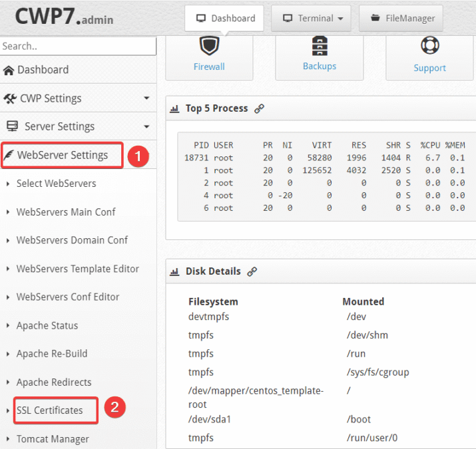Open SSL Certificates in the sidebar
Screen dimensions: 476x449
(49, 410)
